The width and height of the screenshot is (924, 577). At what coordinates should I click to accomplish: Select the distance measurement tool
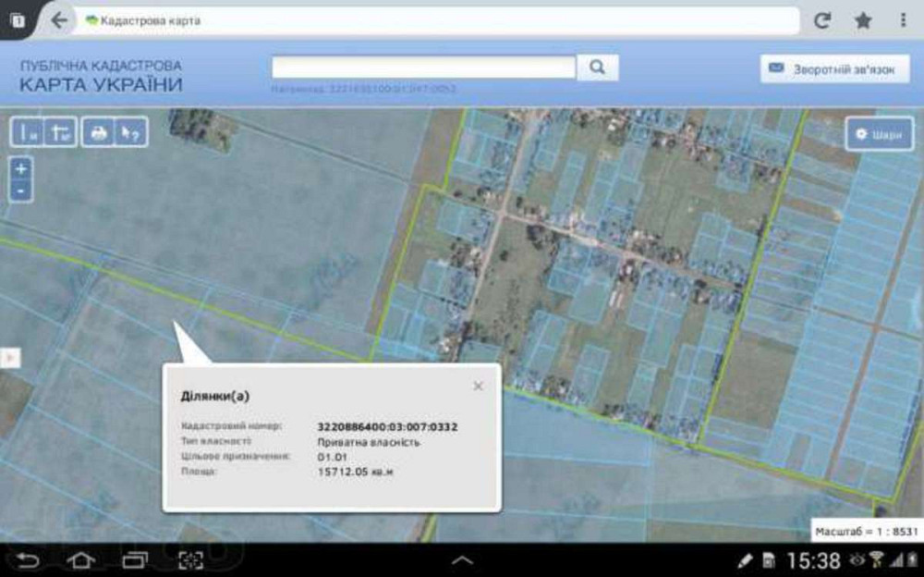tap(30, 133)
